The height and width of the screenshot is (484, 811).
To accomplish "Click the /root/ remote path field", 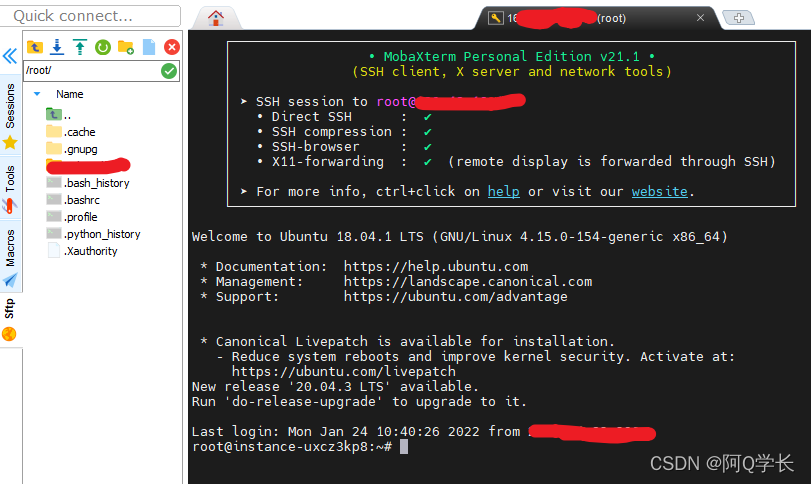I will [92, 70].
